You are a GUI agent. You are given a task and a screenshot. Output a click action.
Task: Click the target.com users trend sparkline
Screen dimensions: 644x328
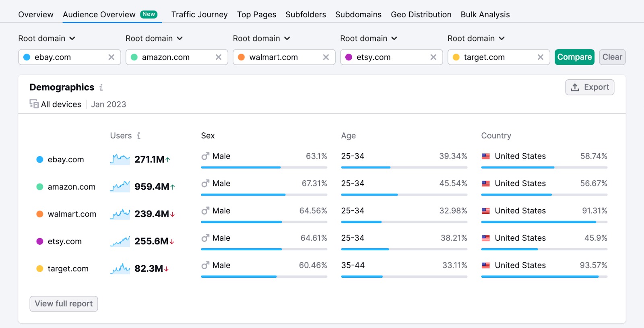[x=120, y=268]
